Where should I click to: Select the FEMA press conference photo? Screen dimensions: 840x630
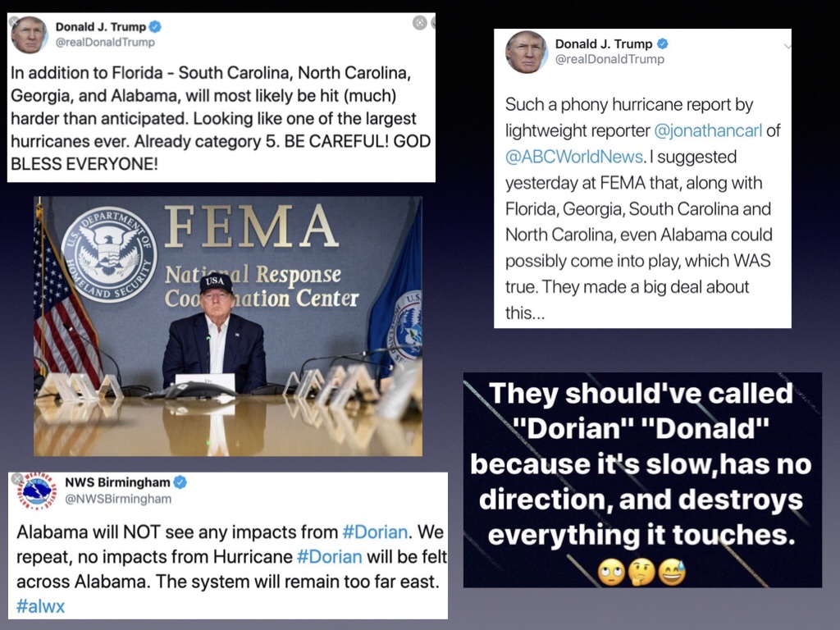(x=227, y=326)
